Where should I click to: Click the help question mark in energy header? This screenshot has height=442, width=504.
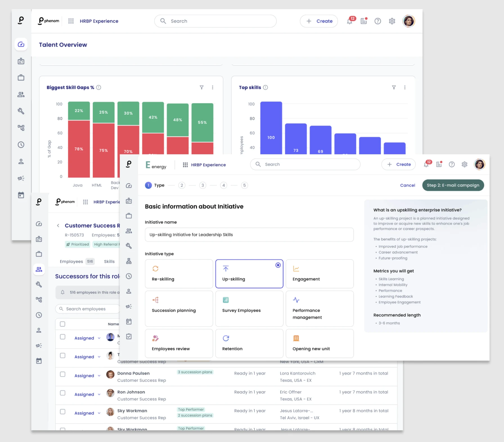point(452,164)
